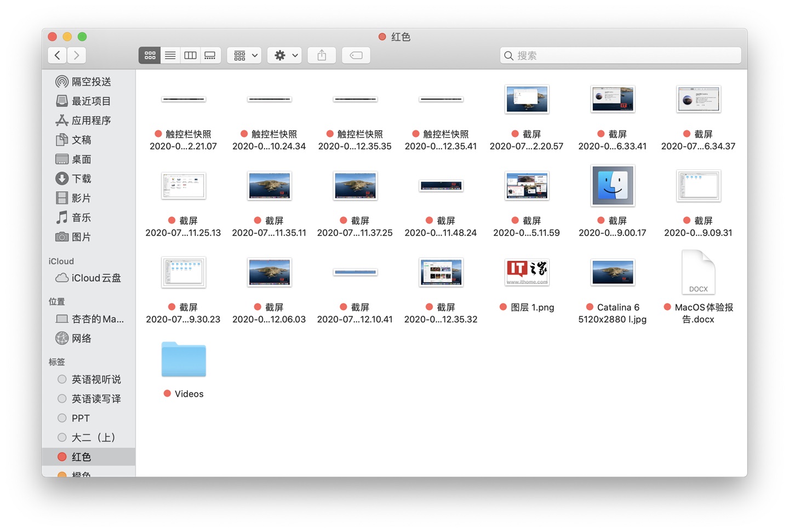
Task: Open the group-by arrangement dropdown
Action: pos(244,55)
